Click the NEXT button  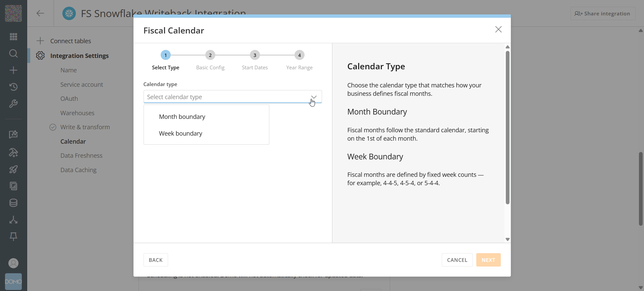coord(488,260)
